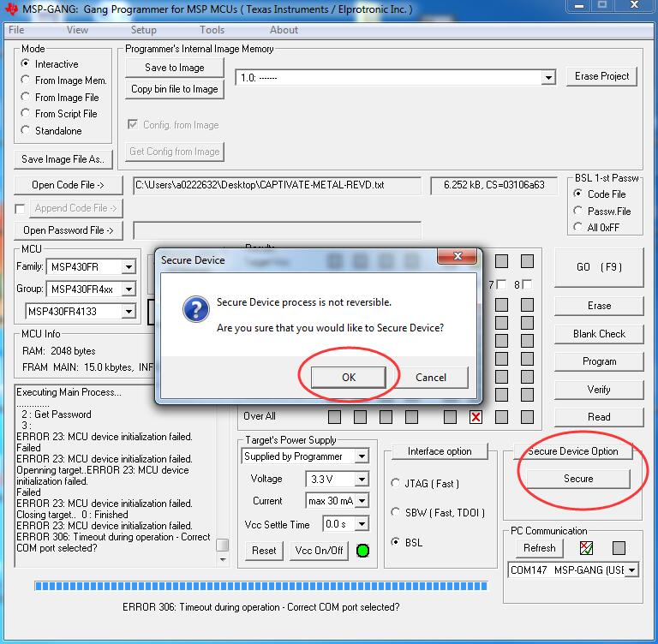Click the Texas Instruments title bar icon
The height and width of the screenshot is (644, 658).
11,9
